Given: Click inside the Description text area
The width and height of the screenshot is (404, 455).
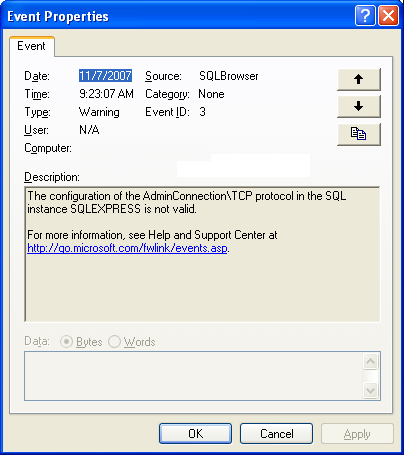Looking at the screenshot, I should pyautogui.click(x=202, y=254).
